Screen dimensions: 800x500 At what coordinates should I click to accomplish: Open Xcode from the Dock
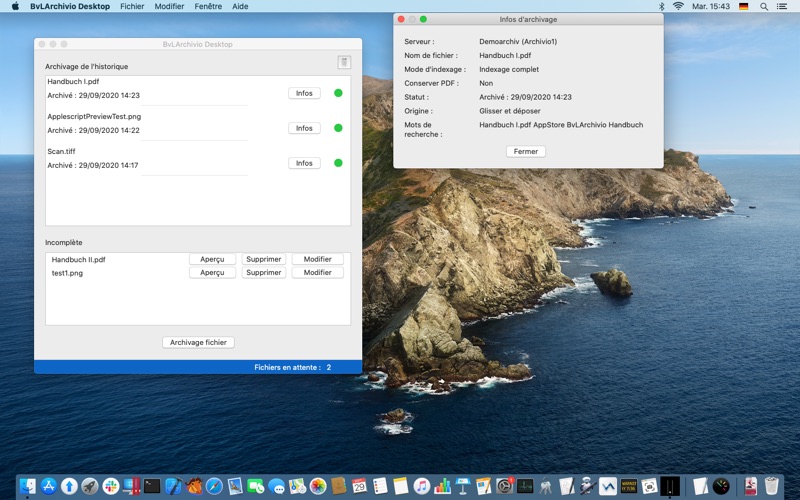pos(173,486)
